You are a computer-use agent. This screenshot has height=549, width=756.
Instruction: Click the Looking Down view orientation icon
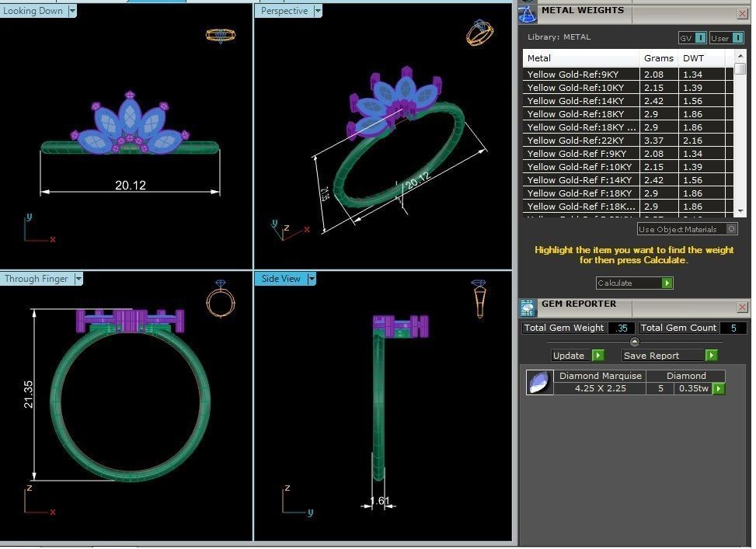click(x=221, y=35)
